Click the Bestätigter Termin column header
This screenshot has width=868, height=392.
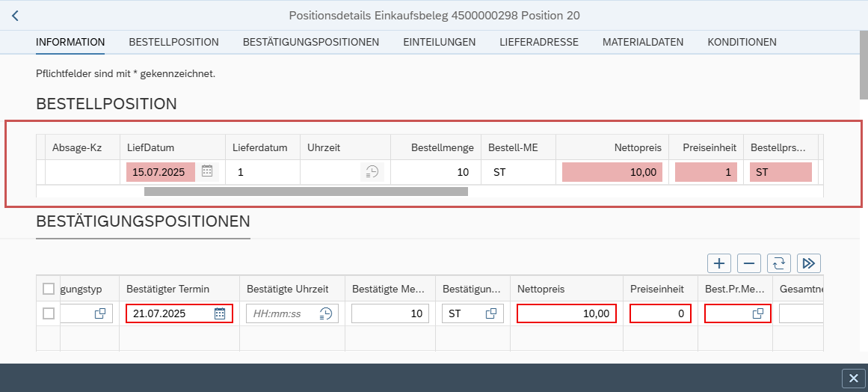tap(179, 289)
